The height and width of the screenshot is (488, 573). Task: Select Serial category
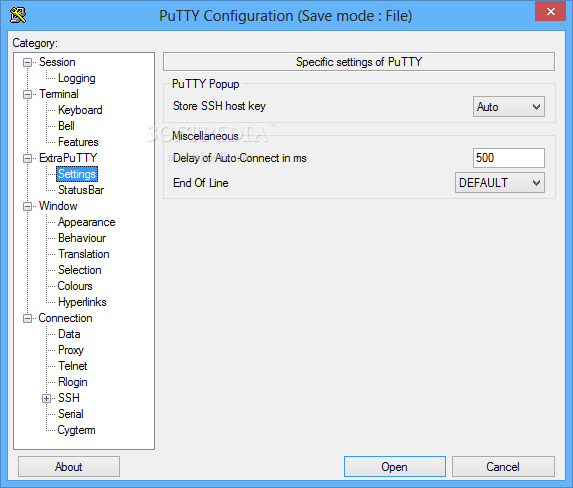click(71, 414)
